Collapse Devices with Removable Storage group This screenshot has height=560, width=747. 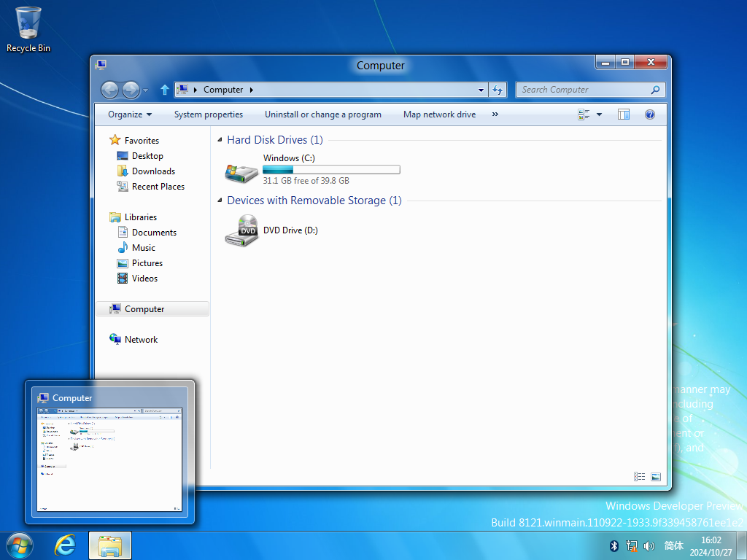[x=220, y=200]
